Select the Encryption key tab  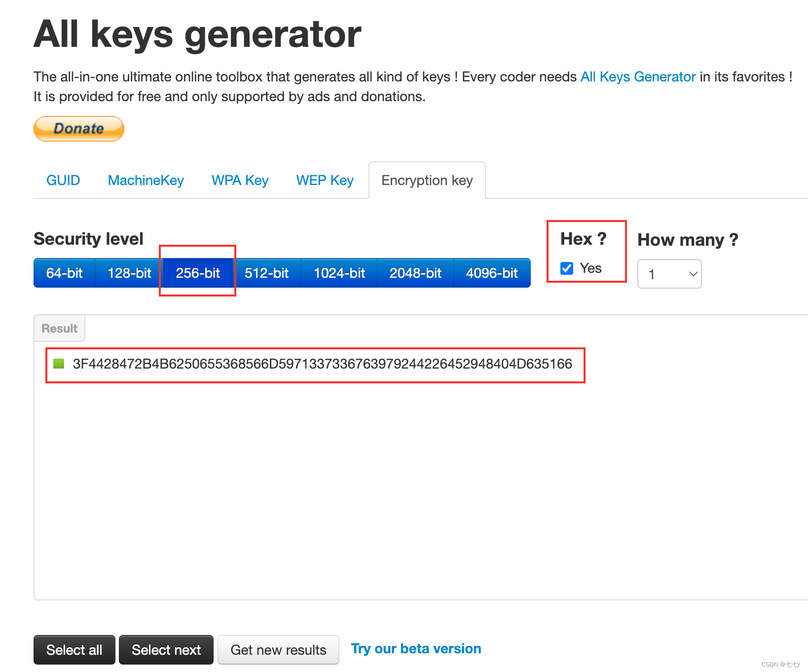427,181
